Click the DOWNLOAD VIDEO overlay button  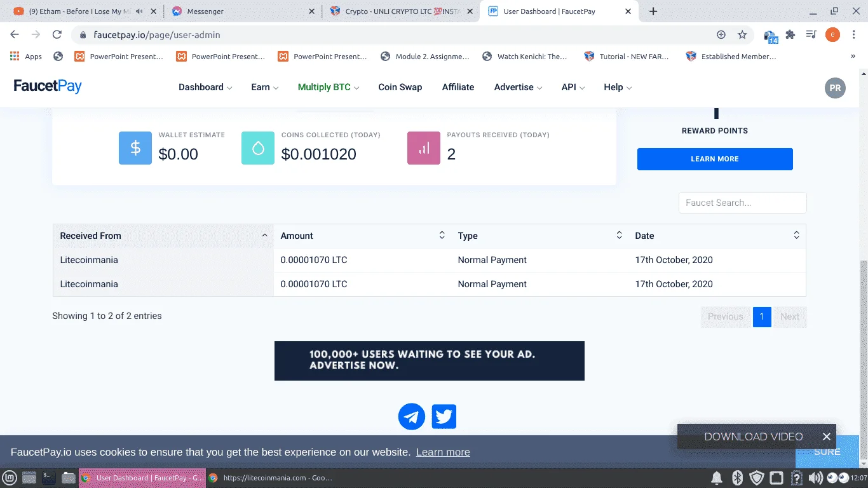click(754, 437)
